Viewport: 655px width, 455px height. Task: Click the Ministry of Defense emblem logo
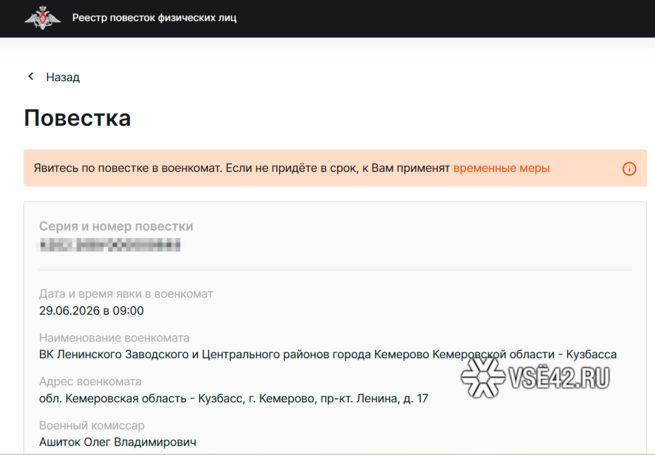click(x=41, y=18)
